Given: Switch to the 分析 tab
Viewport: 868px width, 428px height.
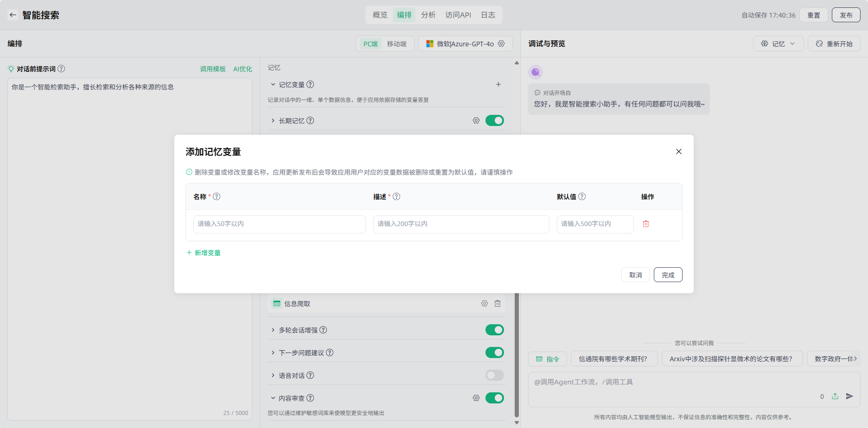Looking at the screenshot, I should 428,15.
